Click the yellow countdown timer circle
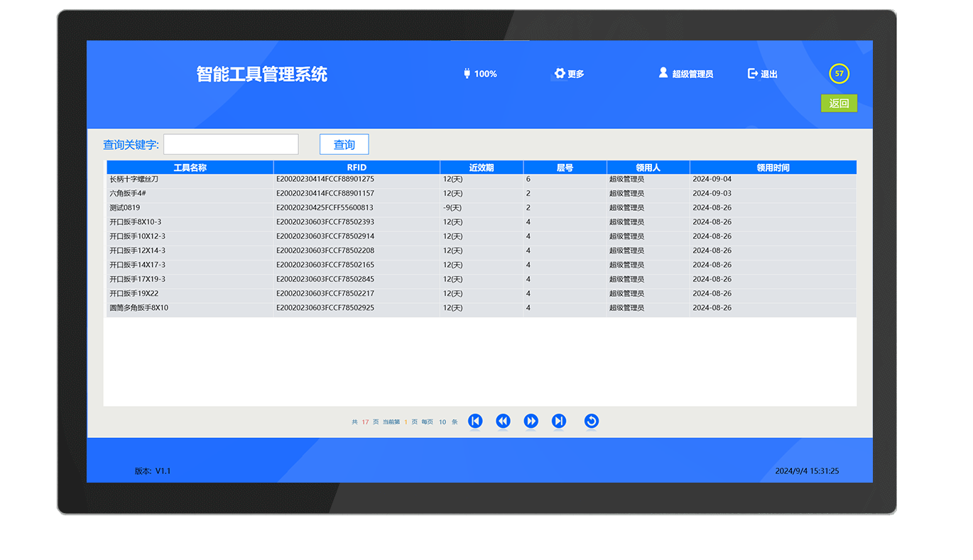 click(x=839, y=73)
